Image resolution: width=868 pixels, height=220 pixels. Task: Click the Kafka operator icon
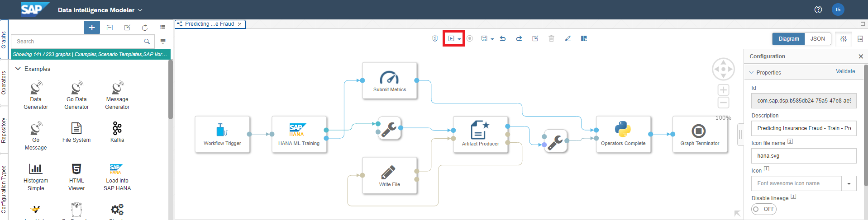click(x=117, y=129)
